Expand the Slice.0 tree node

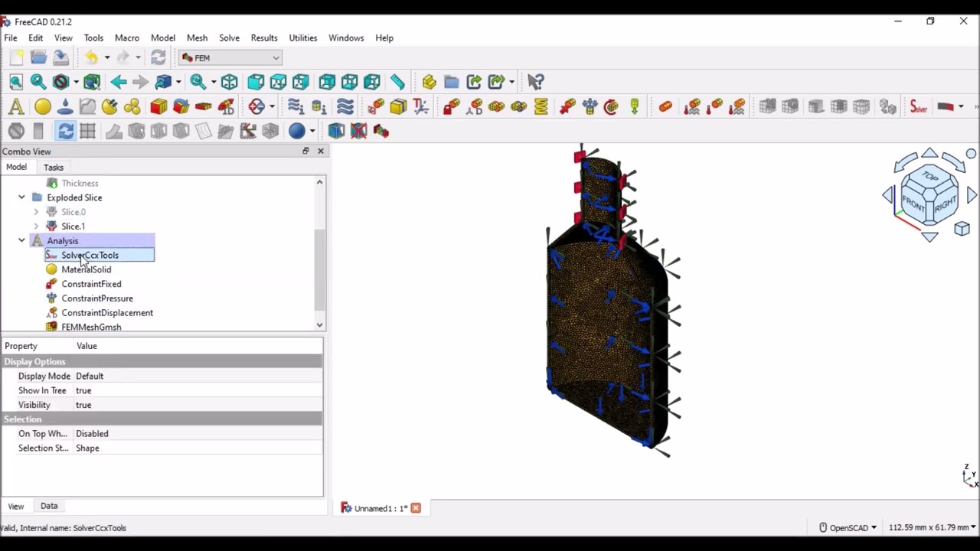coord(36,212)
